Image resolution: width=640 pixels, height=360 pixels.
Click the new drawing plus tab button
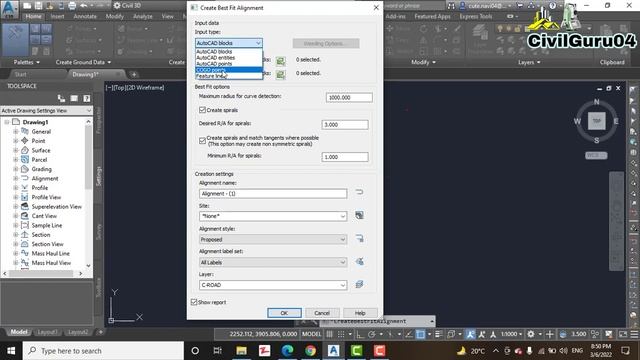coord(134,74)
